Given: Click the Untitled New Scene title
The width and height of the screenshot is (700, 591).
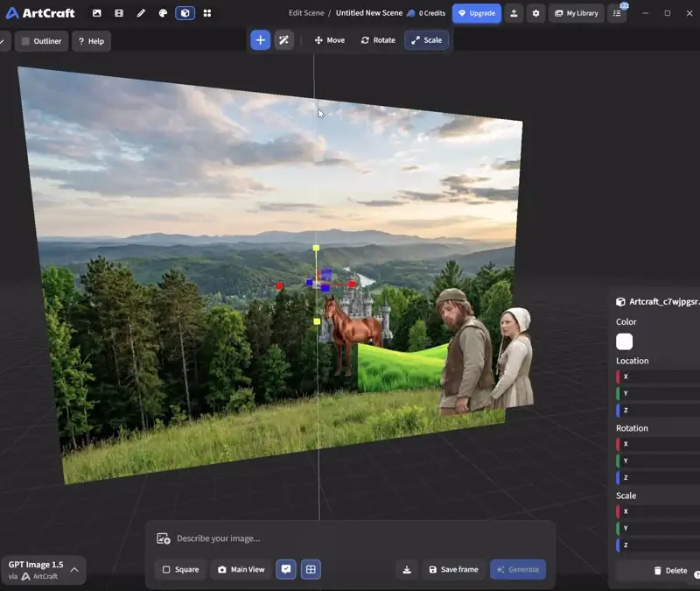Looking at the screenshot, I should [x=369, y=13].
